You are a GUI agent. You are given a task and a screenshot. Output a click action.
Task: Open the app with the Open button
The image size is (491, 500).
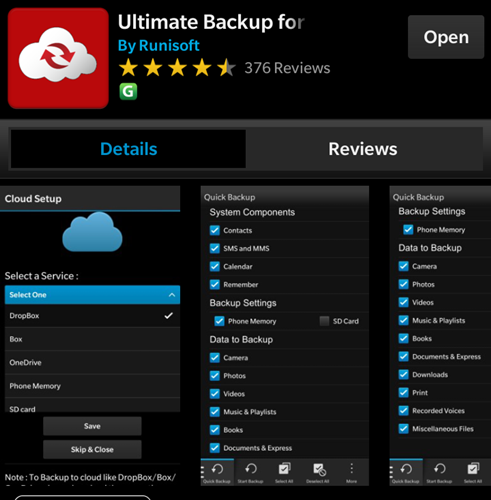click(446, 37)
